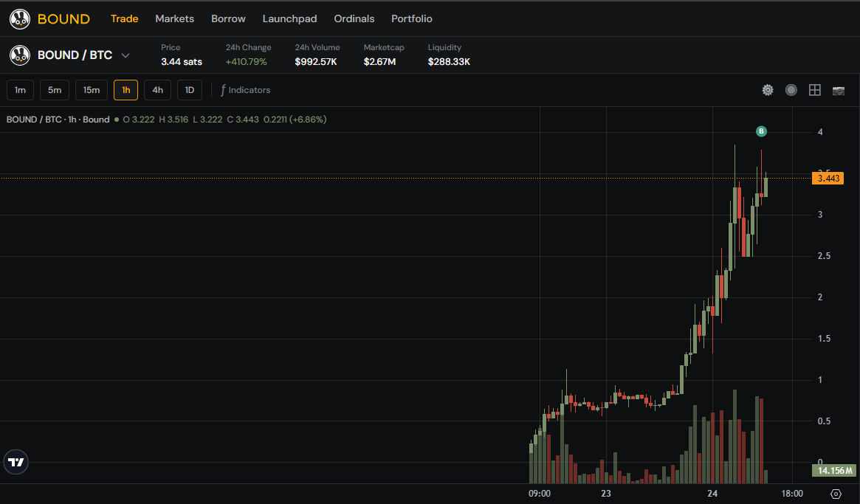Click the 09:00 time axis label
The height and width of the screenshot is (504, 860).
540,494
